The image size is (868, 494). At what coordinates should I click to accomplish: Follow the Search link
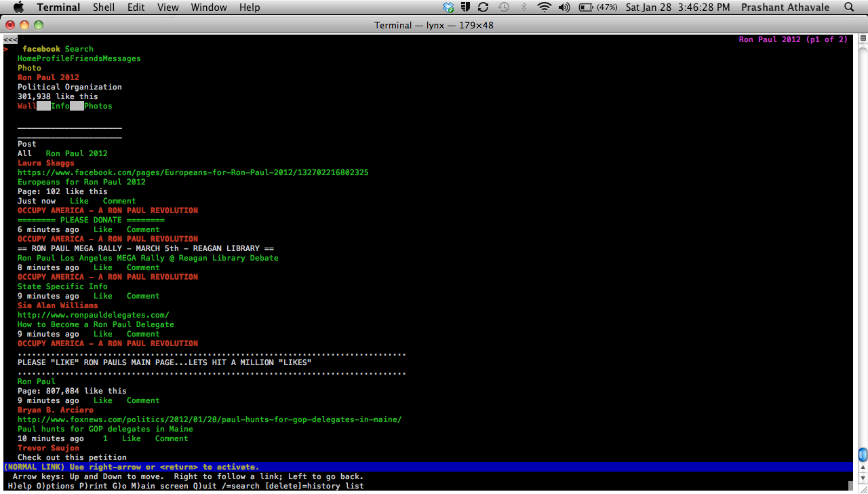79,49
